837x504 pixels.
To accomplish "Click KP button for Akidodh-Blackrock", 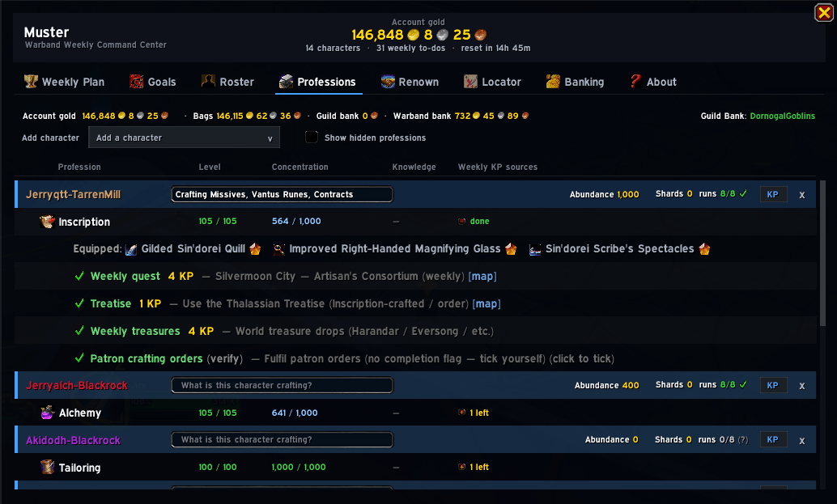I will (773, 439).
